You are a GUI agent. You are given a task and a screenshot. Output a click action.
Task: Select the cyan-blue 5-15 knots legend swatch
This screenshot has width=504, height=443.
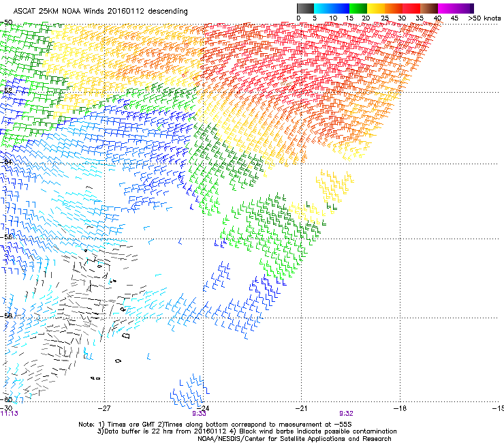tap(332, 8)
